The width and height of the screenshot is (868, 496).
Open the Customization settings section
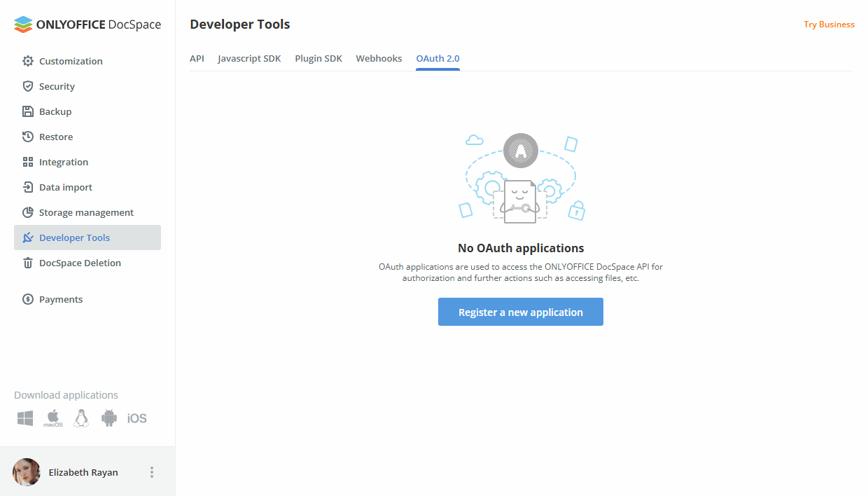(x=87, y=61)
